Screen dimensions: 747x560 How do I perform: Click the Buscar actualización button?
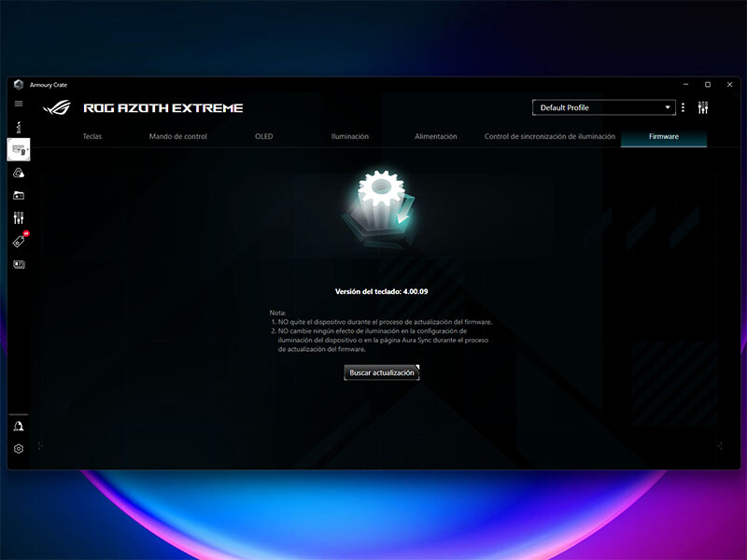[382, 372]
